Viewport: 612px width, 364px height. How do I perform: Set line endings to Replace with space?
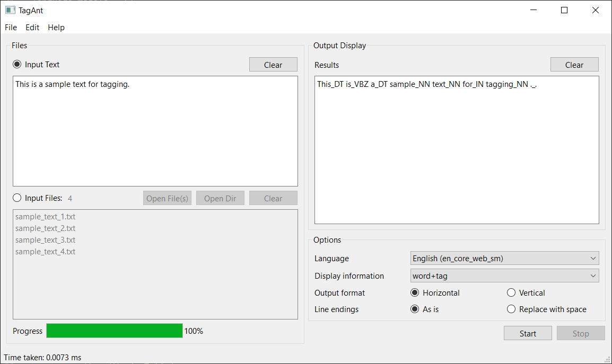click(511, 309)
